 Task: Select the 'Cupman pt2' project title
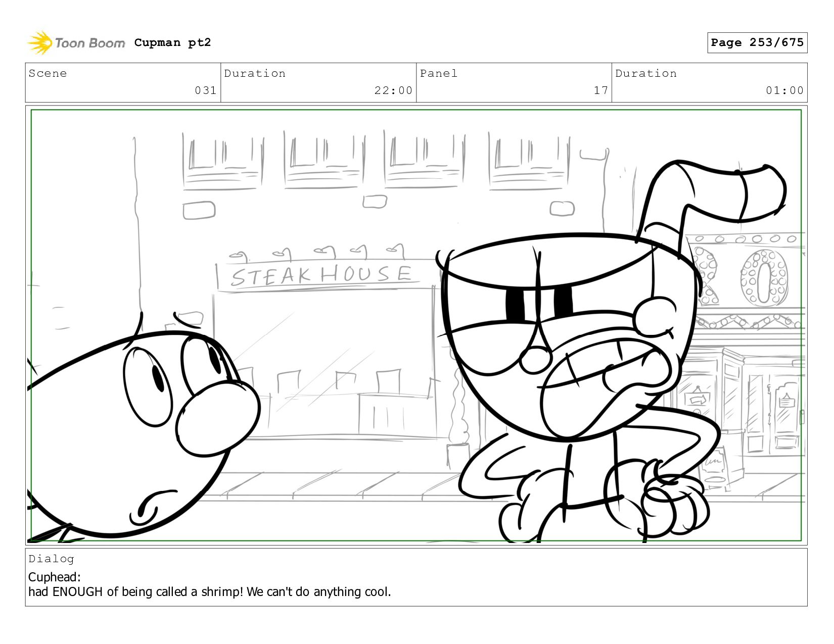172,42
